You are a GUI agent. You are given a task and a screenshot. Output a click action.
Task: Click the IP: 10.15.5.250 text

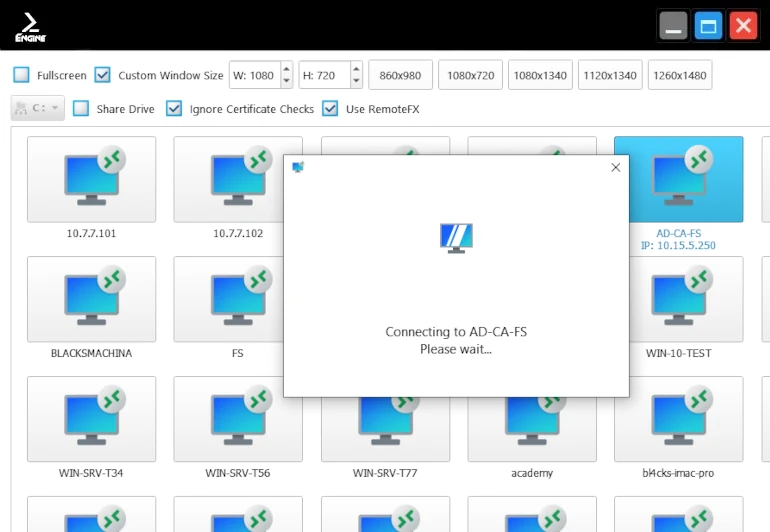(x=678, y=245)
